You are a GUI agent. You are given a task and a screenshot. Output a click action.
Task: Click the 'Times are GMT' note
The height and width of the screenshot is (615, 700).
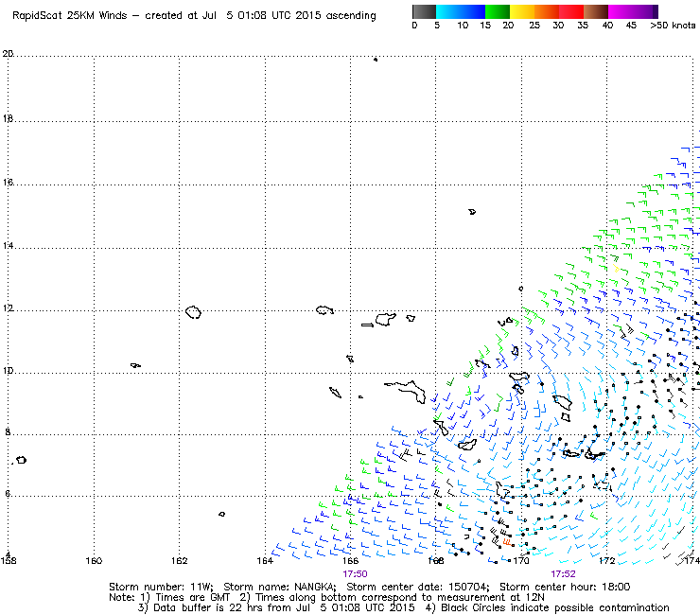click(x=192, y=598)
